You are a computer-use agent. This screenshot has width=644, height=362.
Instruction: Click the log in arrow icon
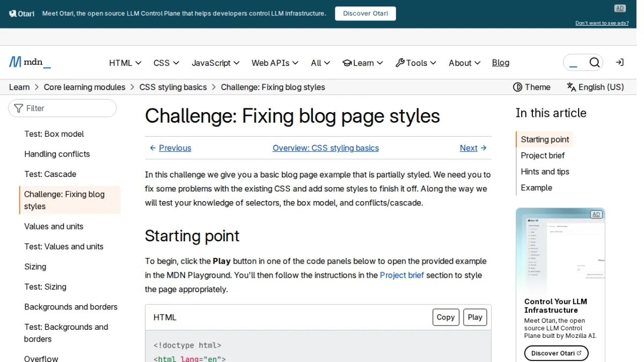click(x=619, y=63)
